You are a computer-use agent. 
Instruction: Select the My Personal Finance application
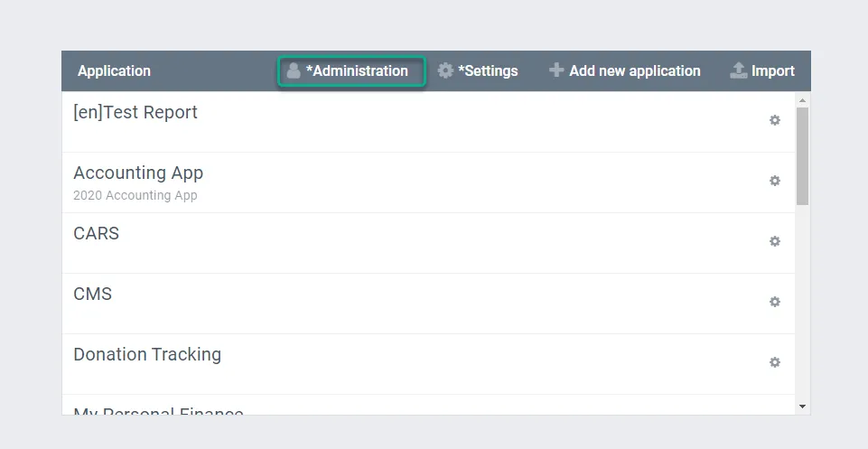[x=158, y=410]
